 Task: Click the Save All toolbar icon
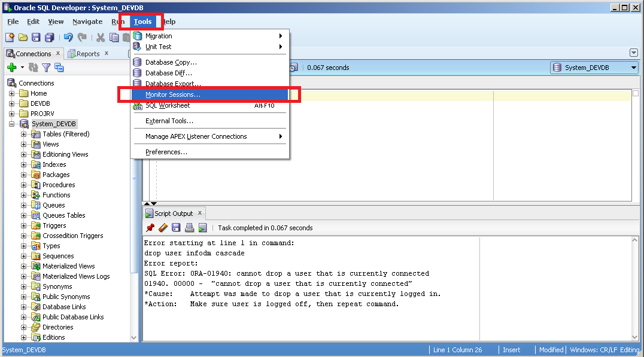pyautogui.click(x=49, y=37)
